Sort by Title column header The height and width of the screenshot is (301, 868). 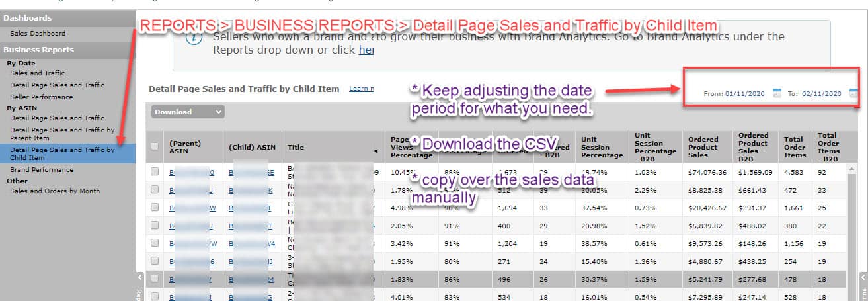(296, 147)
